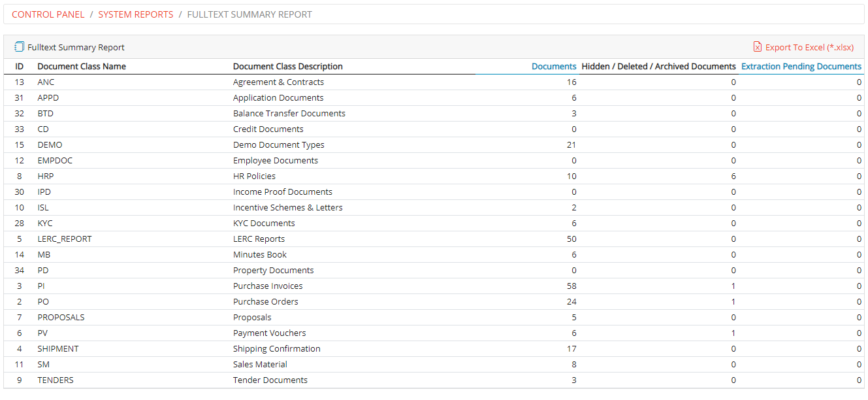Click document count 21 for Demo Document Types
This screenshot has height=400, width=868.
click(571, 145)
